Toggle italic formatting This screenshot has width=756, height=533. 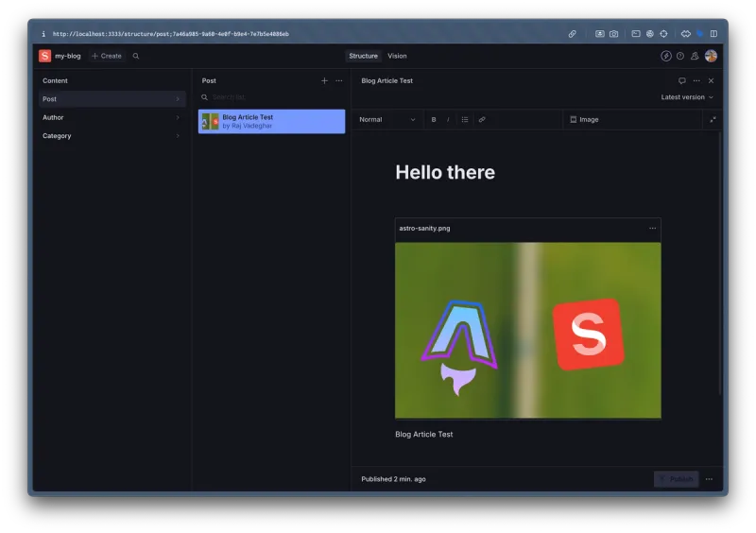[448, 120]
